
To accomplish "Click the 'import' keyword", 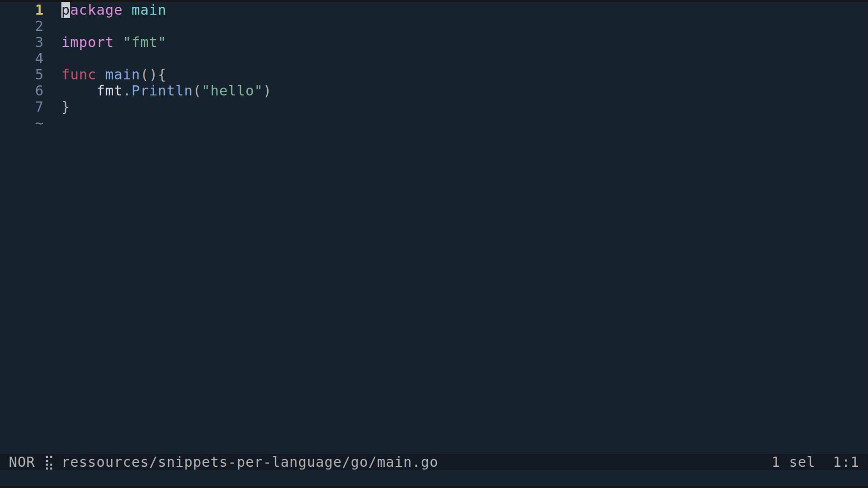I will coord(87,43).
